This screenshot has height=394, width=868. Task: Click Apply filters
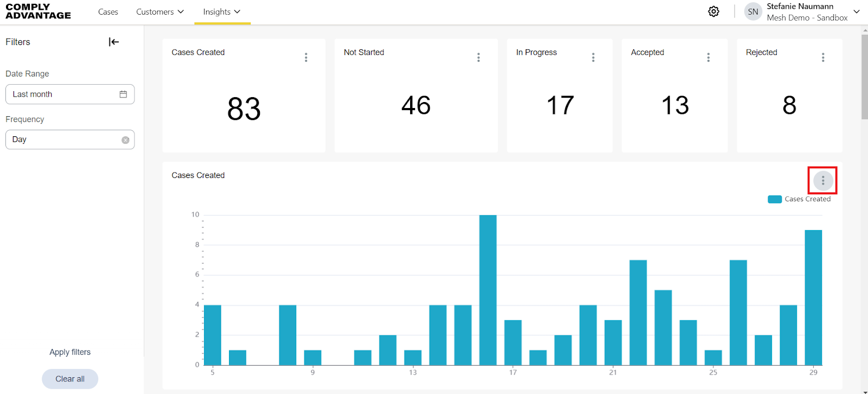tap(70, 352)
